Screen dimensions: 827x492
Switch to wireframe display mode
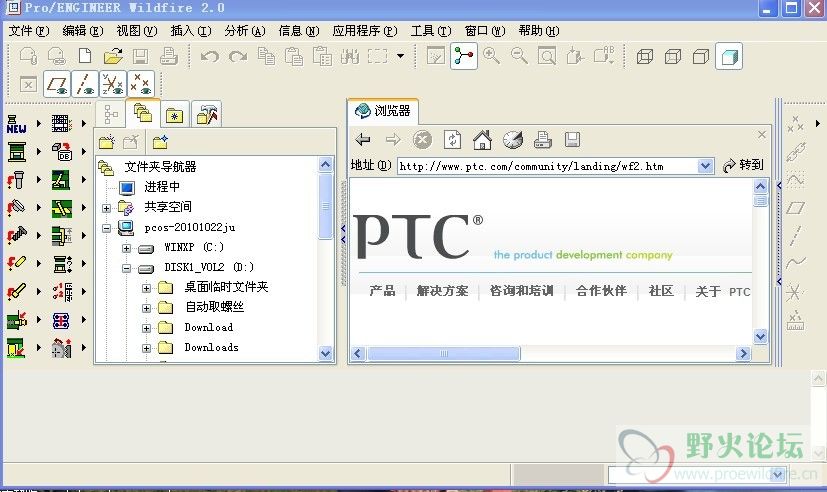[x=645, y=56]
